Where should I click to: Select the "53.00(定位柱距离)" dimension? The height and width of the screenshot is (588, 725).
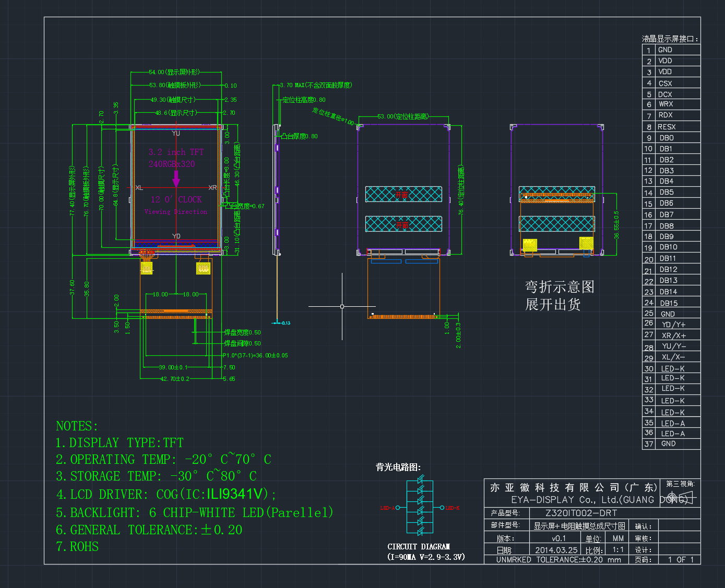point(403,116)
